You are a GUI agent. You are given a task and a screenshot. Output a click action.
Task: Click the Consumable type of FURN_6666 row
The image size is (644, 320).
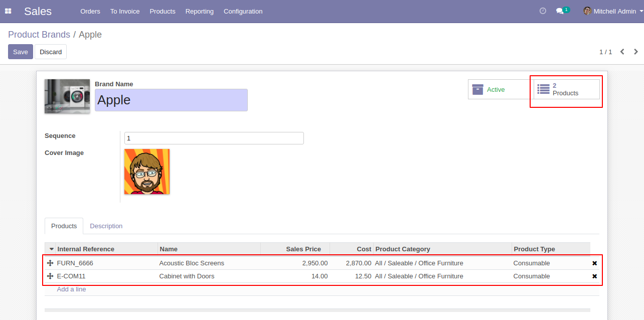[551, 263]
